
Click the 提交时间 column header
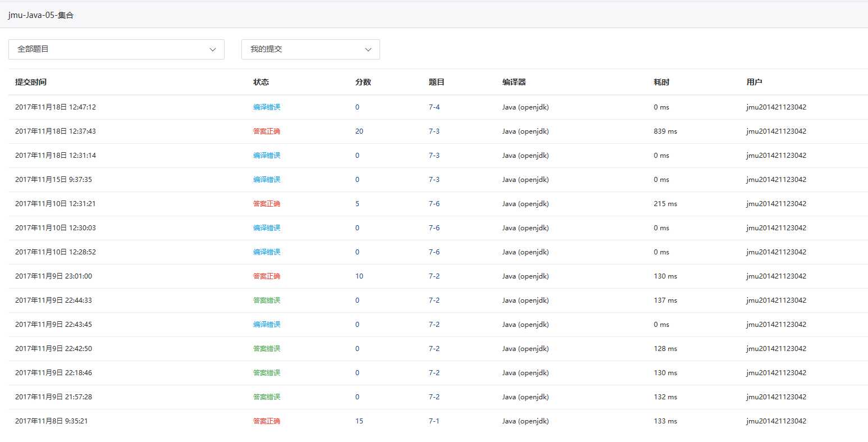[x=31, y=82]
